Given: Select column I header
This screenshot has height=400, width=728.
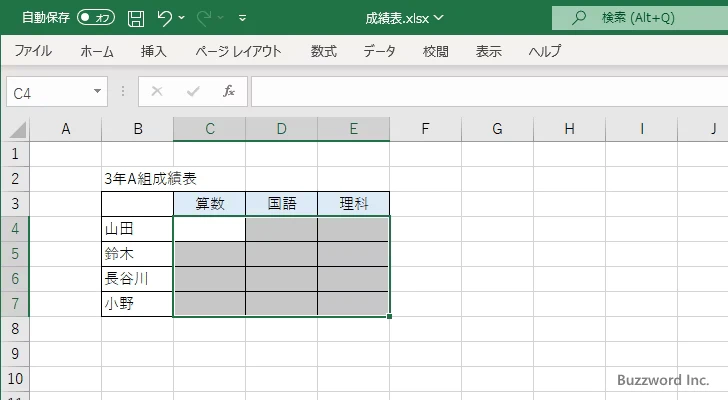Looking at the screenshot, I should tap(641, 129).
